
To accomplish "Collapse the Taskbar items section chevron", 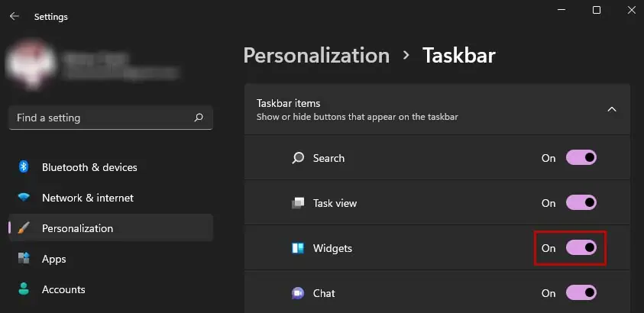I will [x=612, y=109].
